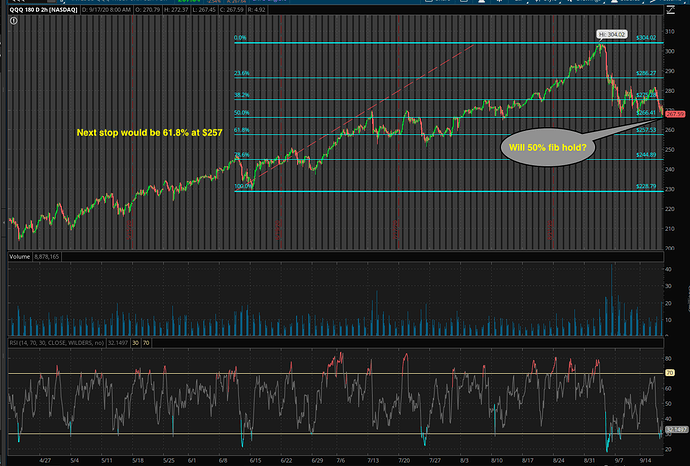Screen dimensions: 690x466
Task: Click the $304.02 Fibonacci price label
Action: click(648, 38)
